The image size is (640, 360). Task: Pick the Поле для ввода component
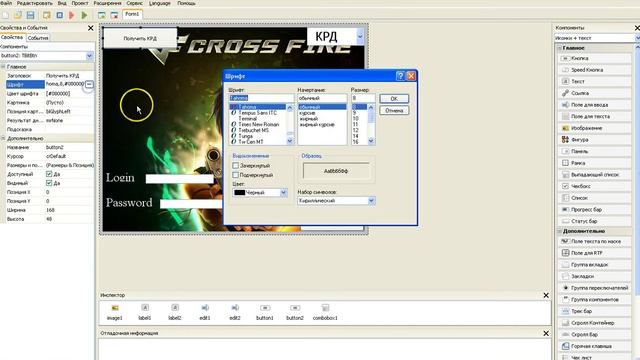pyautogui.click(x=594, y=105)
